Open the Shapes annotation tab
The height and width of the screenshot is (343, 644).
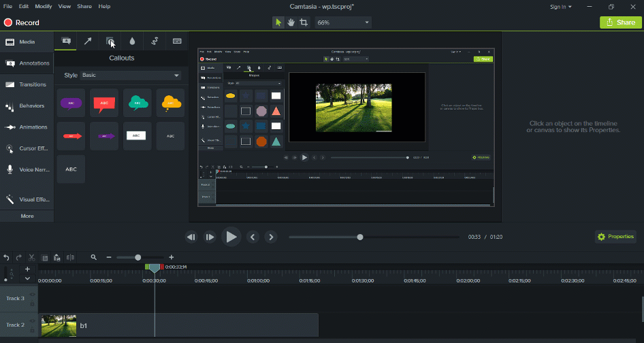click(110, 41)
